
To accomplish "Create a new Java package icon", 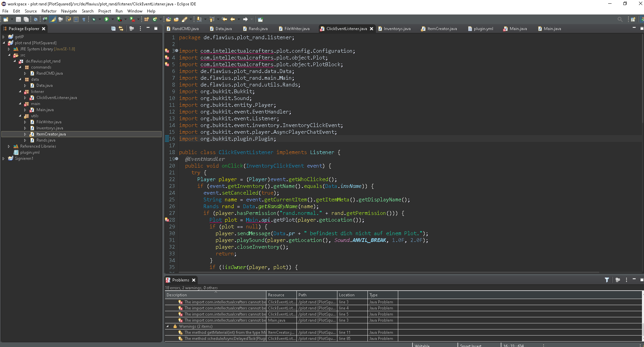I will click(146, 19).
